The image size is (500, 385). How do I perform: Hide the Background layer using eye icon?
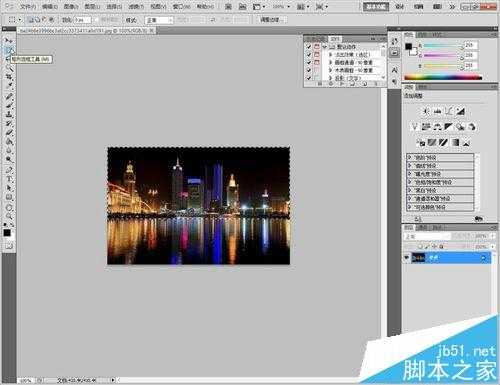point(407,258)
